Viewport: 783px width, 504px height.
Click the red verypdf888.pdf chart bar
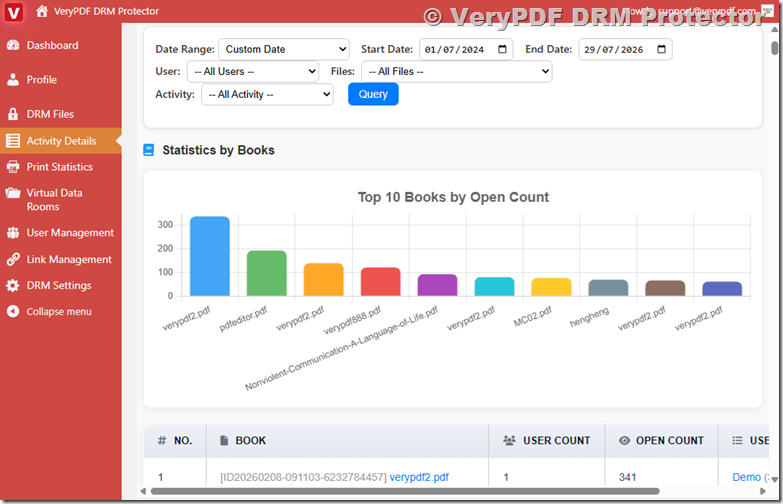(381, 282)
